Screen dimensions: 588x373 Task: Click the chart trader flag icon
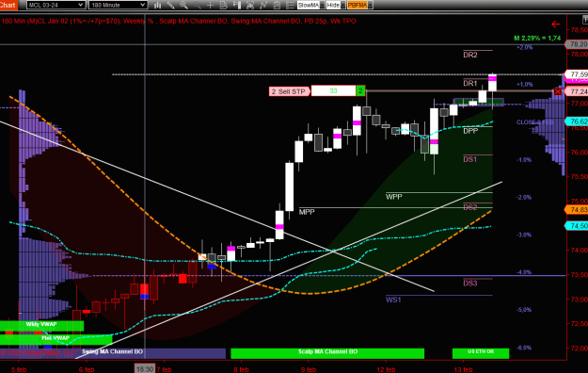[237, 5]
